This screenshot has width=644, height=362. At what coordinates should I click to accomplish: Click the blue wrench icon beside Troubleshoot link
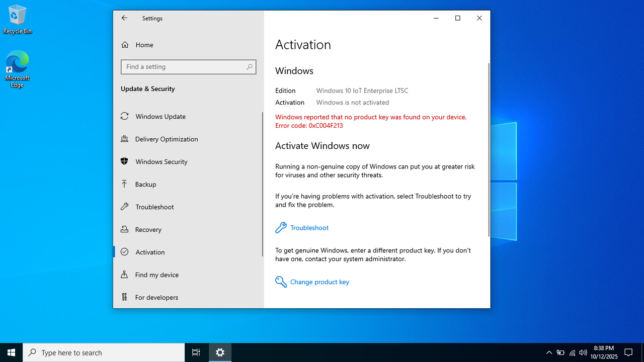(x=281, y=228)
